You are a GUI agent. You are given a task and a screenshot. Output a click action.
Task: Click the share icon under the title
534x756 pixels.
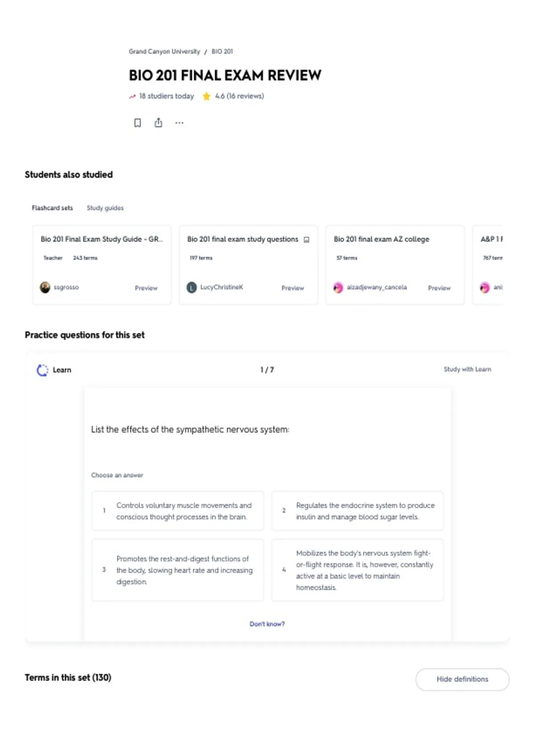[x=158, y=122]
